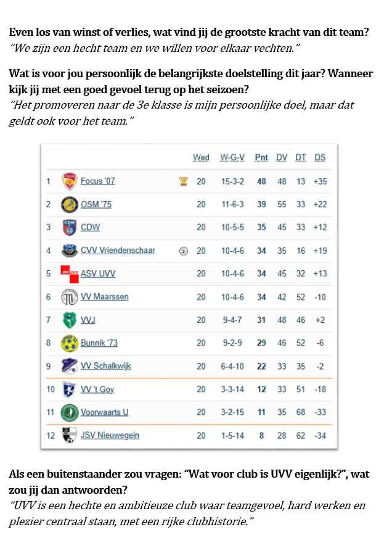The image size is (392, 548).
Task: Click the CDW club badge
Action: (70, 228)
